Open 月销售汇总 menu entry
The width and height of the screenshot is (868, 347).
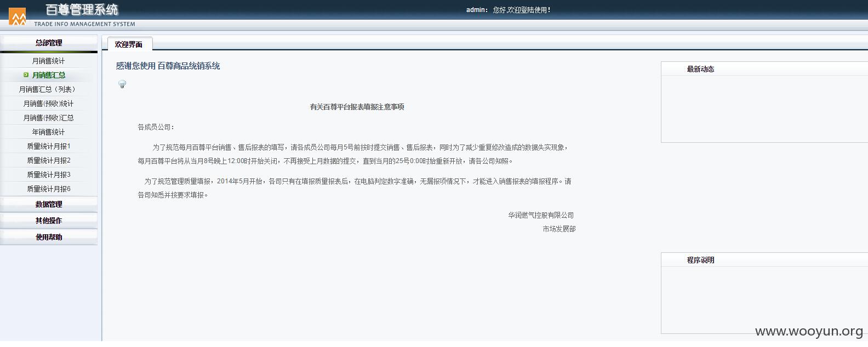tap(49, 75)
